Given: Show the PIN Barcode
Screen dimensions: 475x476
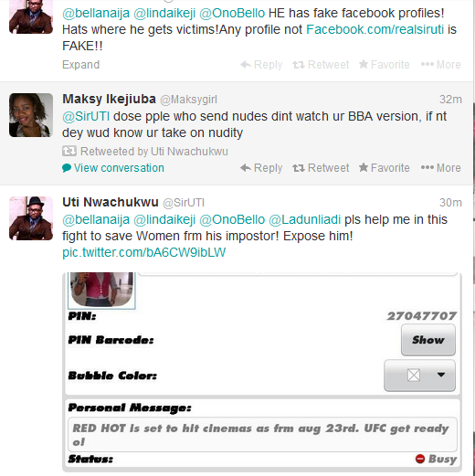Looking at the screenshot, I should click(428, 340).
